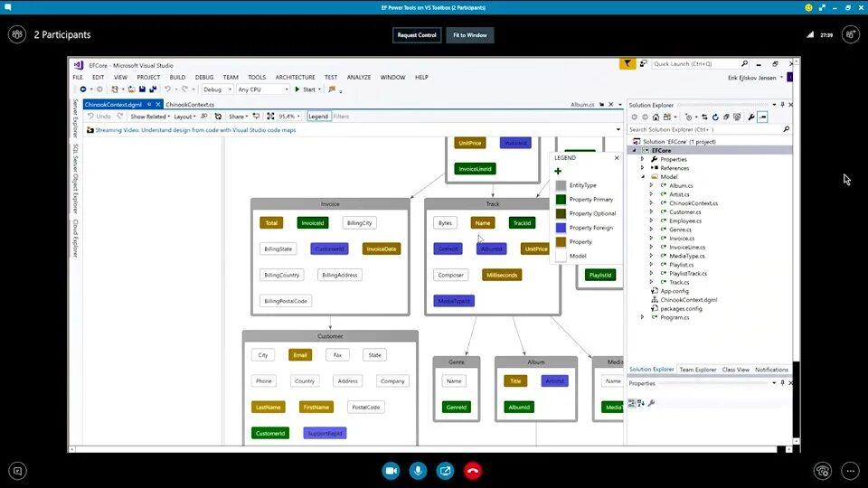Viewport: 868px width, 488px height.
Task: Click the Property Foreign blue legend swatch
Action: tap(561, 228)
